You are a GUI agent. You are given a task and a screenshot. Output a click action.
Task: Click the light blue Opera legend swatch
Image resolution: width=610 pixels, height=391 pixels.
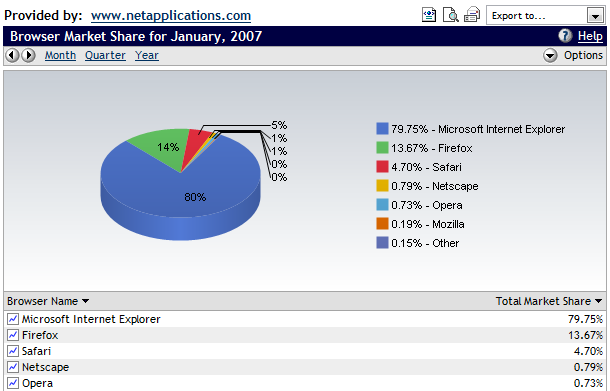(x=382, y=205)
